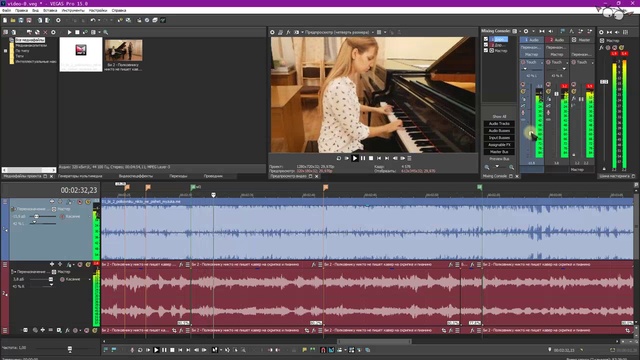Stop media preview in Project Media toolbar
Image resolution: width=640 pixels, height=360 pixels.
pos(77,32)
